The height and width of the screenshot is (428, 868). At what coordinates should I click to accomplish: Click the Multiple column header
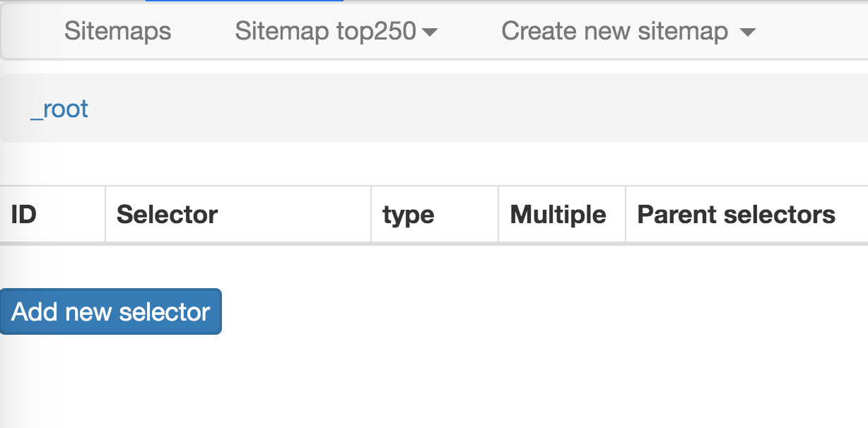pos(558,214)
